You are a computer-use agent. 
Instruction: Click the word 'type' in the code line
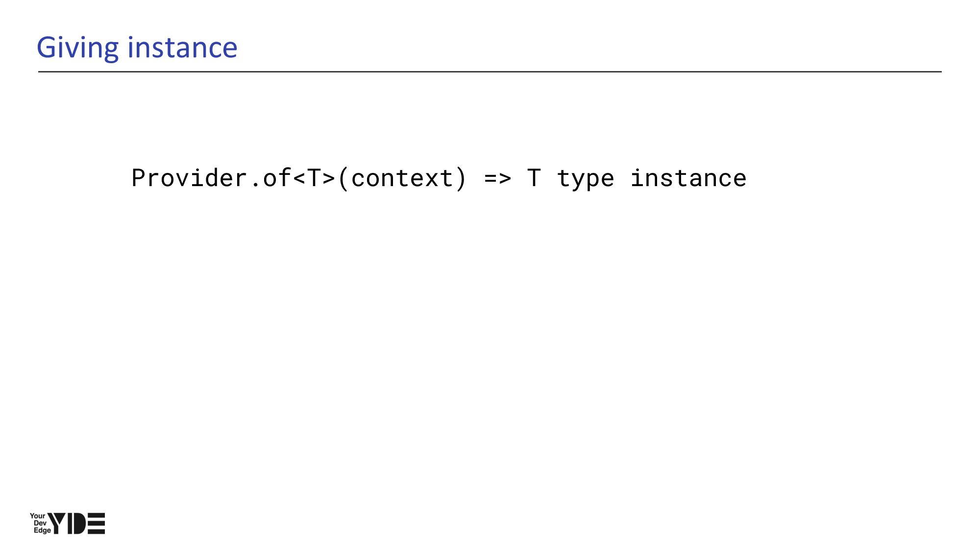pos(585,178)
